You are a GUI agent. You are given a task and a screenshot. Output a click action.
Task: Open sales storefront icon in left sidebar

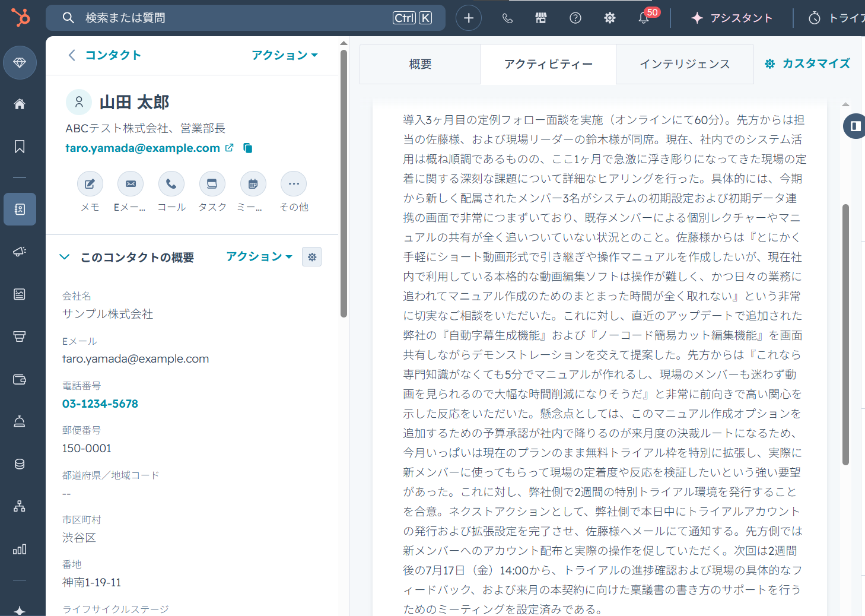[20, 336]
